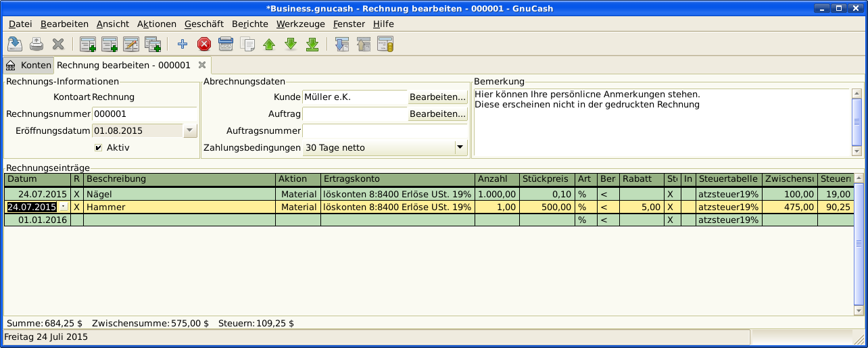The width and height of the screenshot is (868, 348).
Task: Click the red cancel entry icon
Action: click(x=204, y=45)
